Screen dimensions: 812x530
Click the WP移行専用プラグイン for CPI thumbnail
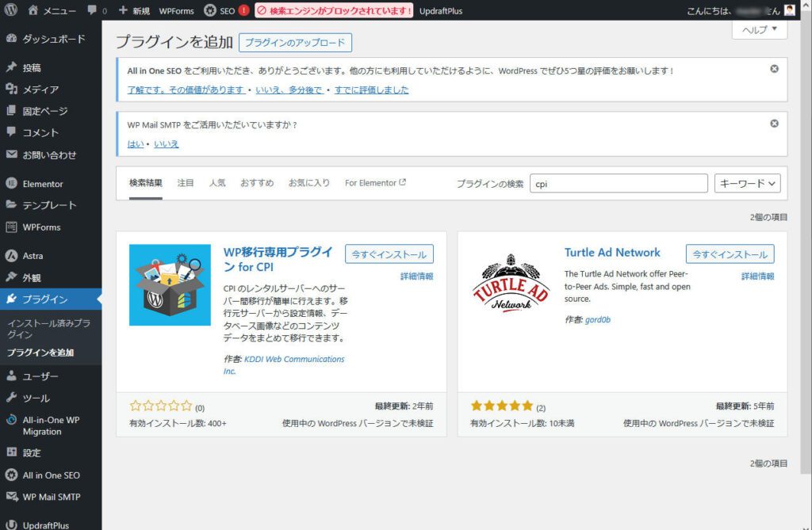point(170,284)
